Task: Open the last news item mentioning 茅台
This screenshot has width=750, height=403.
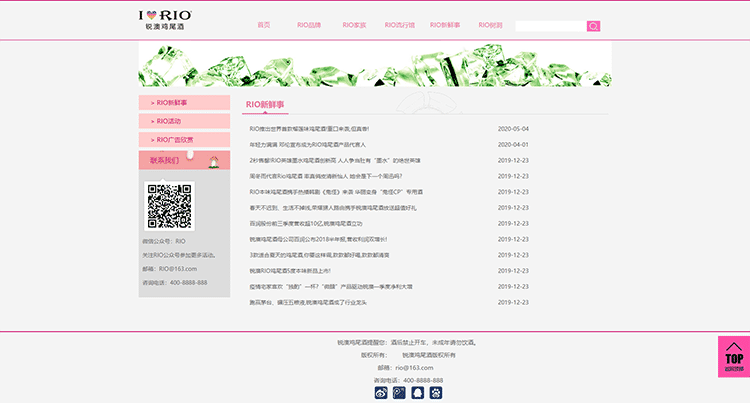Action: 308,303
